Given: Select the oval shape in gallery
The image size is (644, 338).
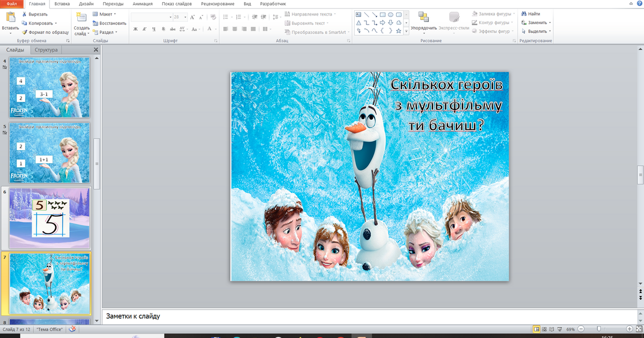Looking at the screenshot, I should pos(390,14).
